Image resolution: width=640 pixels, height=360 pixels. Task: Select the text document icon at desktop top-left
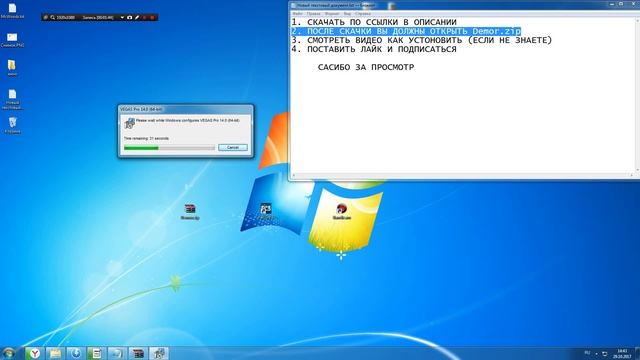tap(12, 11)
